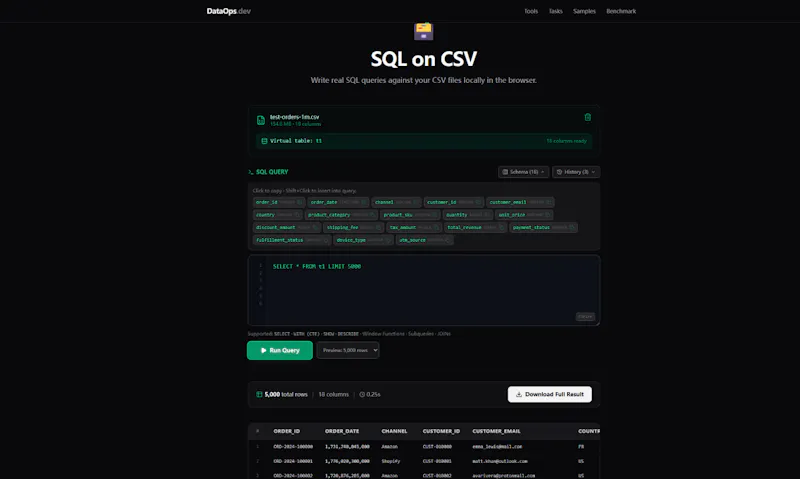The image size is (800, 479).
Task: Copy order_date using its copy icon
Action: point(364,202)
